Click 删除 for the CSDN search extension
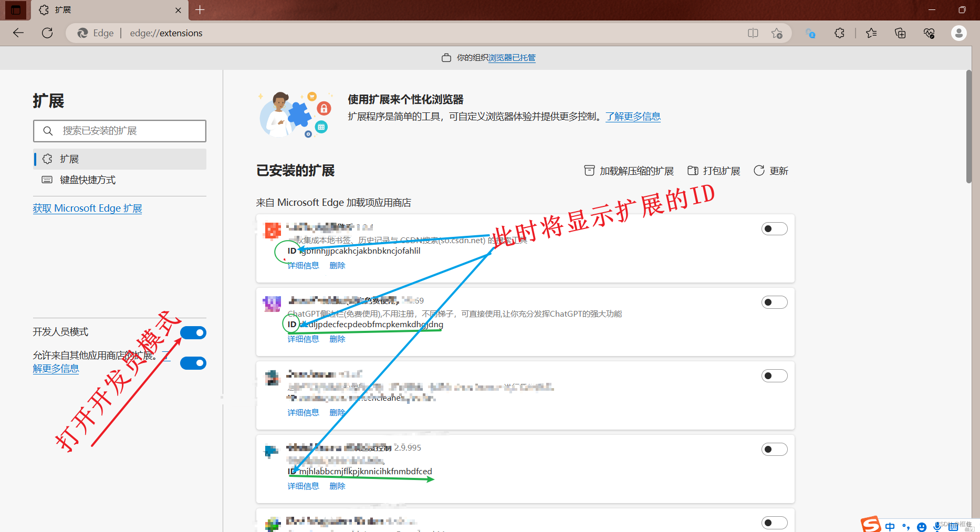The height and width of the screenshot is (532, 980). 337,266
